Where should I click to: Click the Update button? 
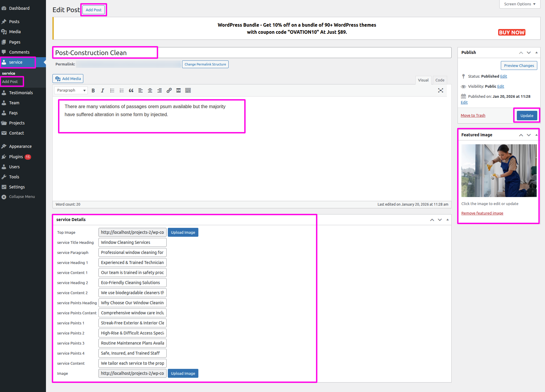pos(527,116)
